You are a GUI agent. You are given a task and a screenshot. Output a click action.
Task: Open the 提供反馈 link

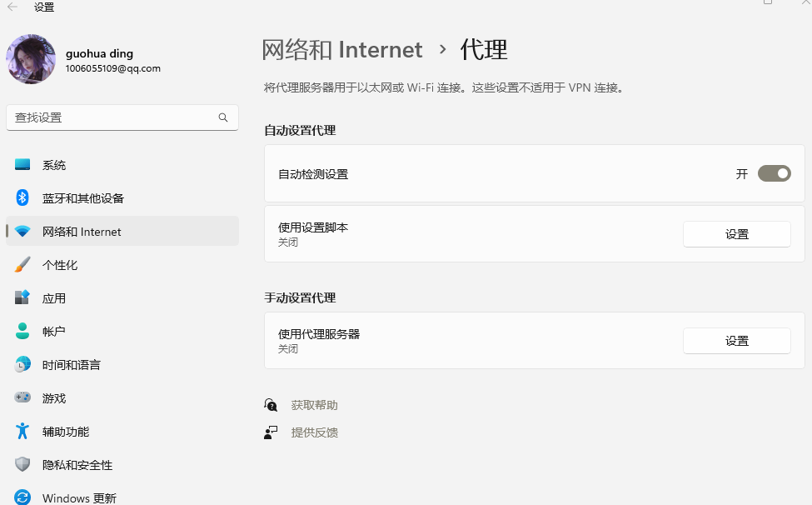pos(314,432)
